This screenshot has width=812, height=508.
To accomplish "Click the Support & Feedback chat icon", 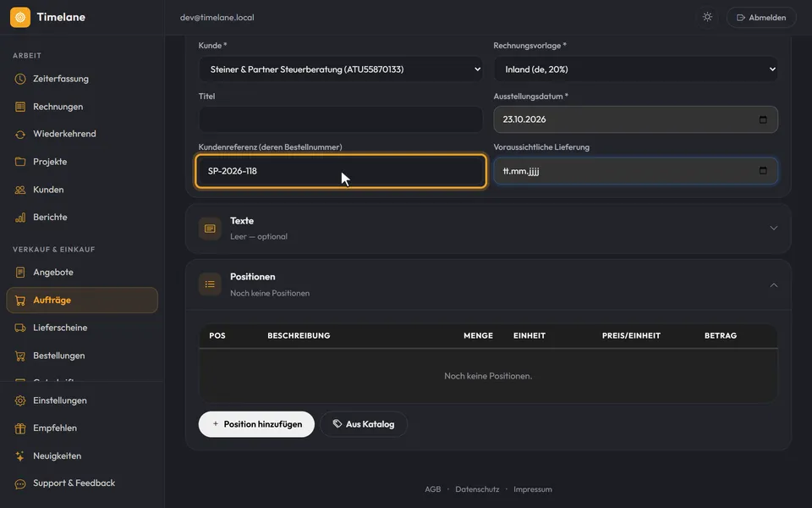I will coord(20,483).
